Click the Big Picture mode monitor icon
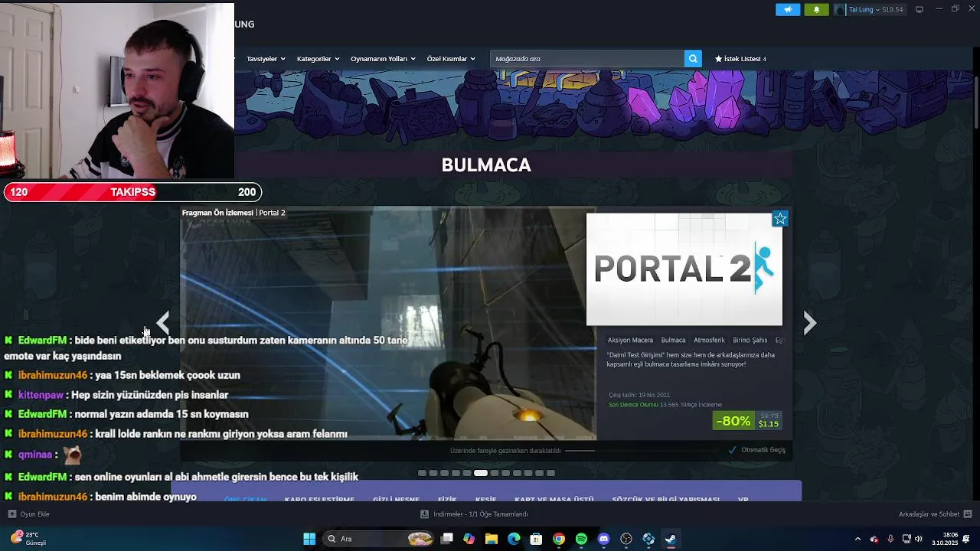The width and height of the screenshot is (980, 551). pyautogui.click(x=920, y=9)
